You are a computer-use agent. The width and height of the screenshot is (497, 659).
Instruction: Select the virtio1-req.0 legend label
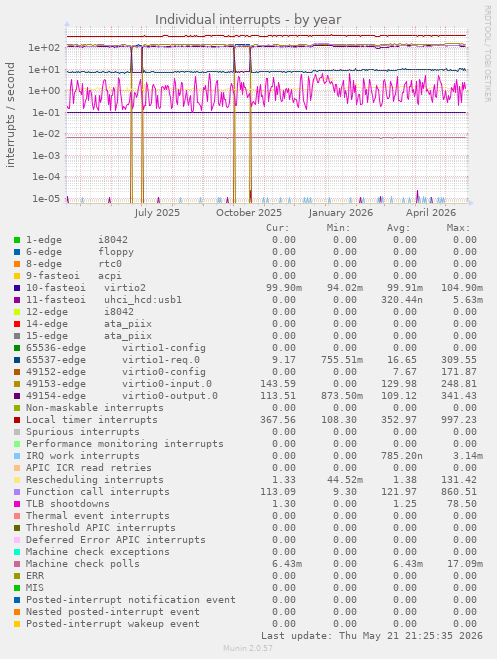click(161, 360)
